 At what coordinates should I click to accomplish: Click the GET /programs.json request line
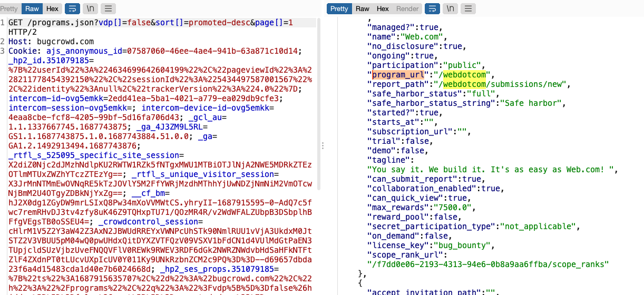151,23
